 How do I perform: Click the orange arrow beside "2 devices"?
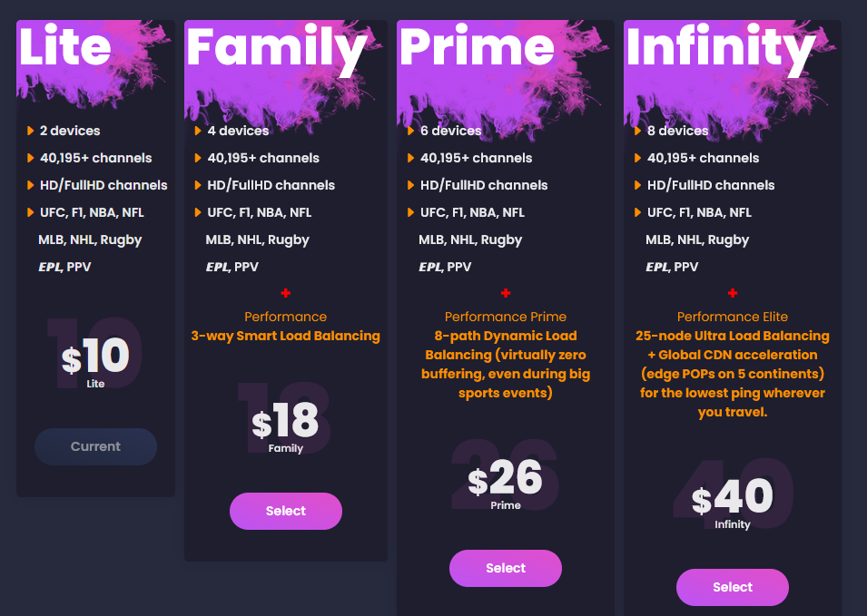point(31,131)
